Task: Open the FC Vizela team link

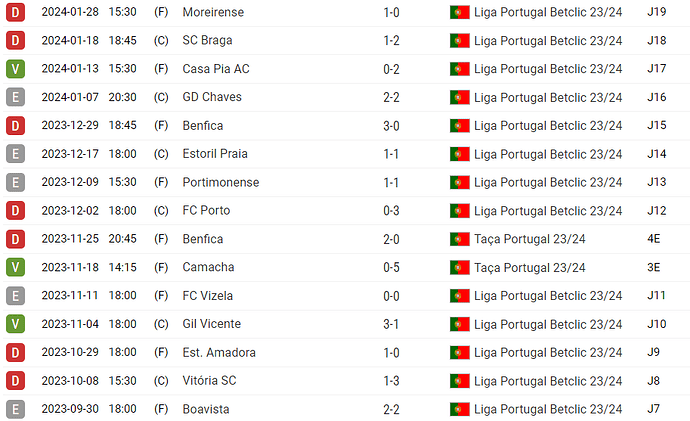Action: click(x=208, y=296)
